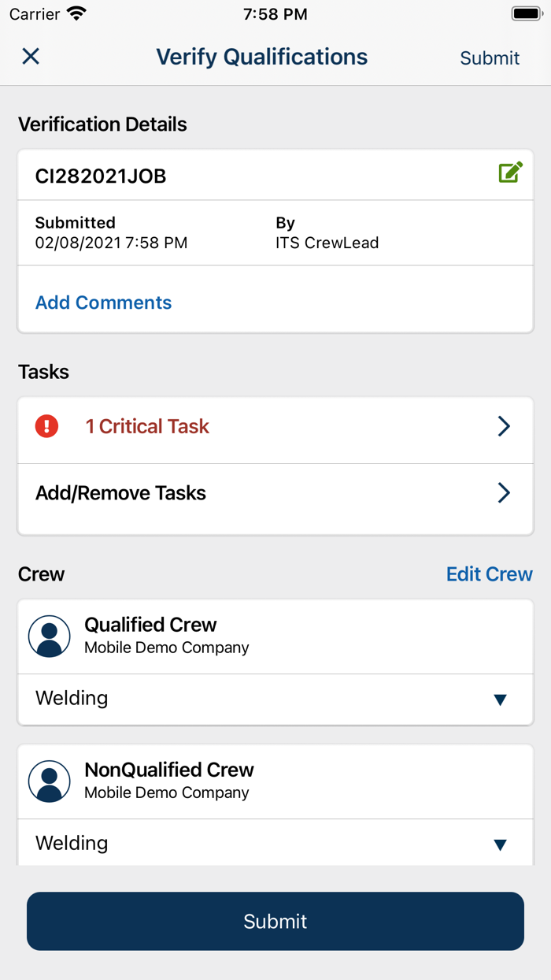
Task: Tap the Add Comments link
Action: (x=103, y=303)
